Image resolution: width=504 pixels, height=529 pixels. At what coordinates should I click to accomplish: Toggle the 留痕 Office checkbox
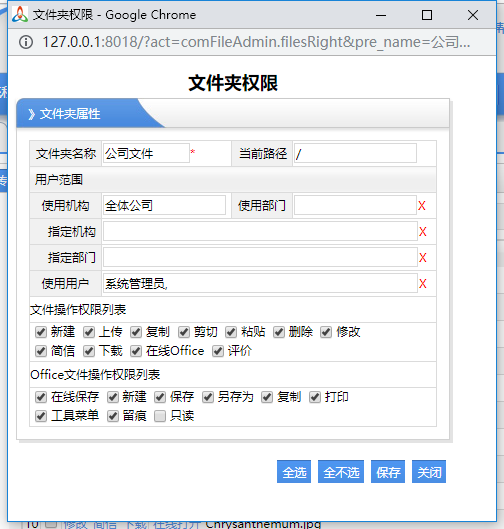(x=113, y=416)
